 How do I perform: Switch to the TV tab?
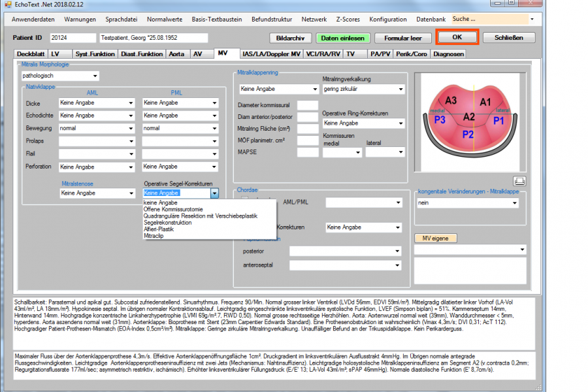tap(355, 54)
